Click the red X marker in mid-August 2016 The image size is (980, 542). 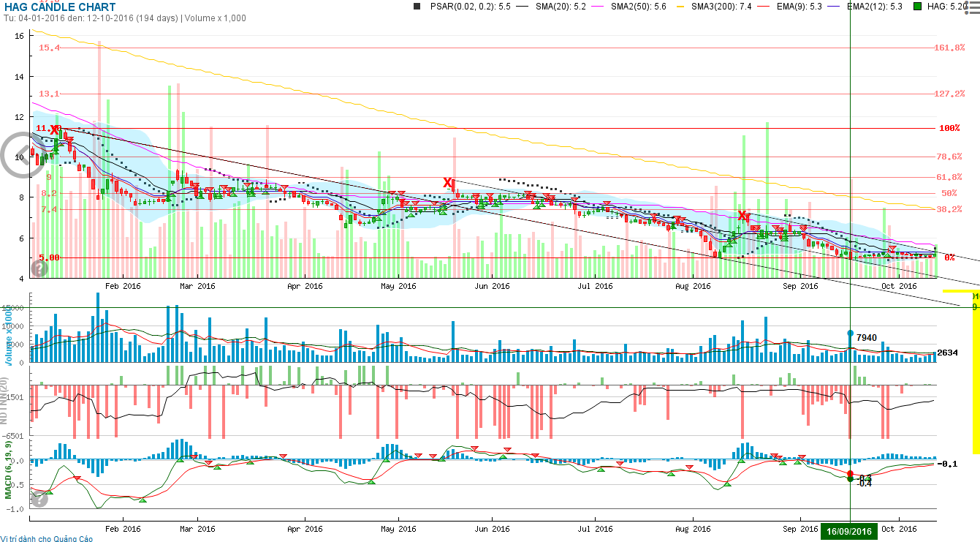click(x=742, y=215)
